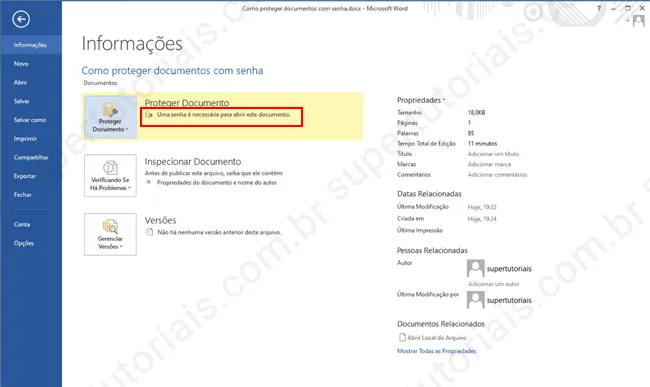The height and width of the screenshot is (387, 650).
Task: Click Adicionar um autor field
Action: (x=494, y=284)
